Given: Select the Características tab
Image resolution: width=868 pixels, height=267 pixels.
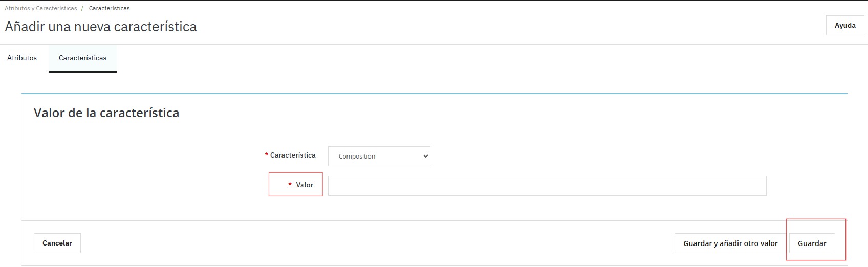Looking at the screenshot, I should (x=82, y=58).
